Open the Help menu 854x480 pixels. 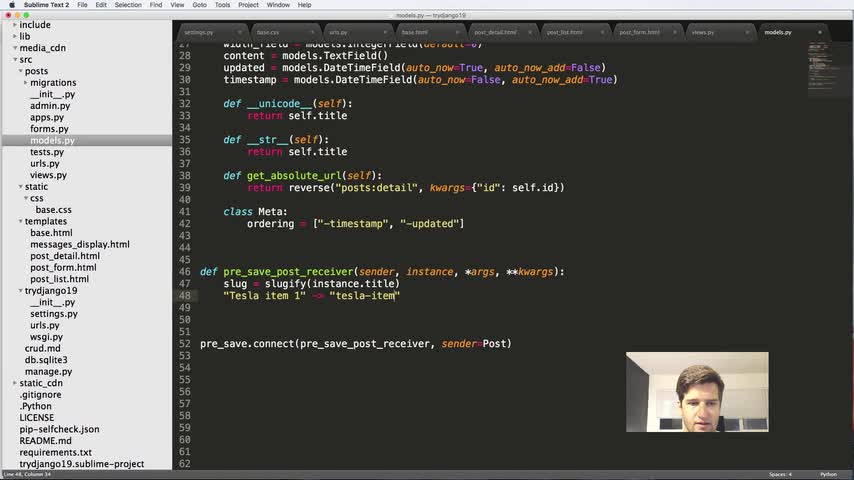[304, 5]
